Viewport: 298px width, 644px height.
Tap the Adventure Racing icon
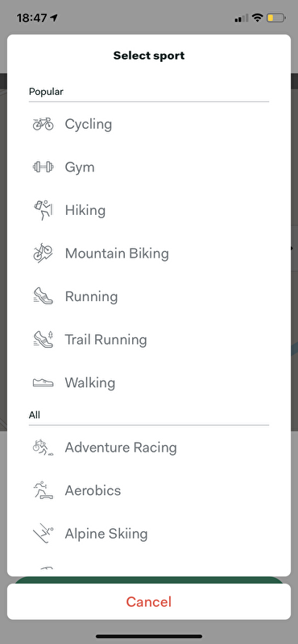(x=43, y=448)
